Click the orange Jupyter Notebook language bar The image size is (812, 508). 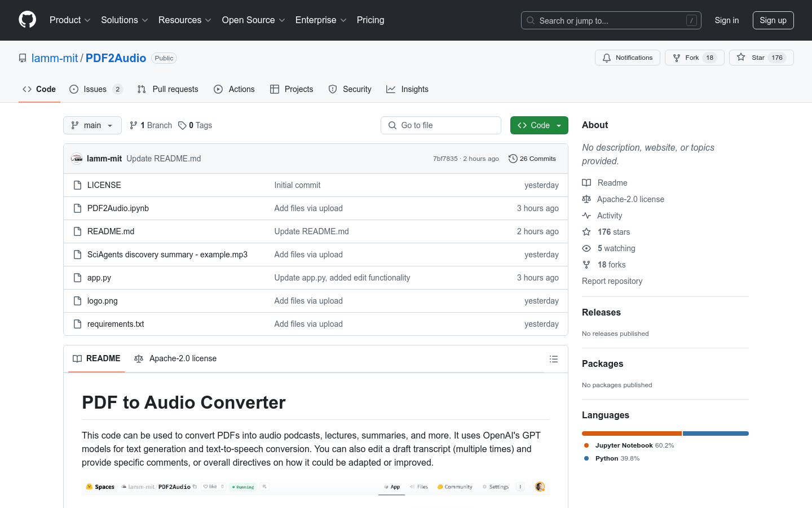[632, 433]
